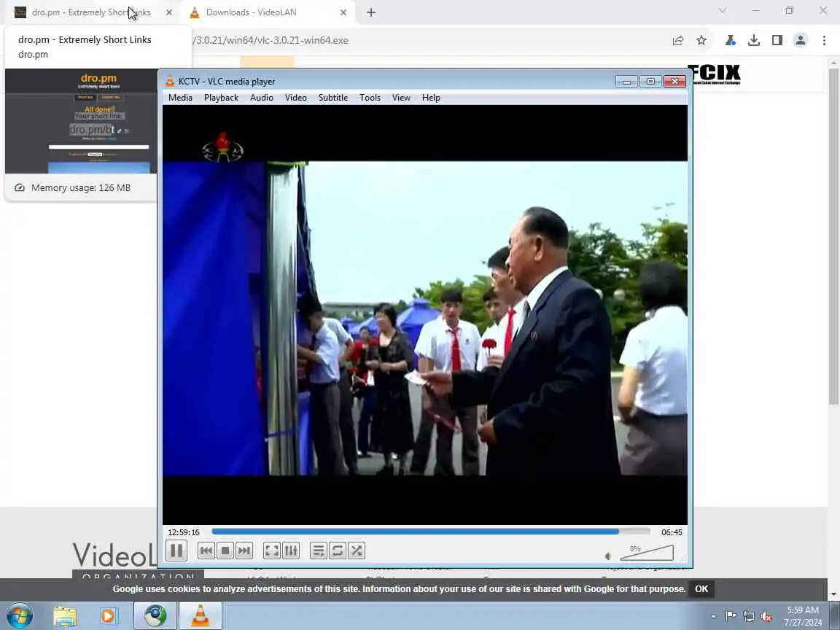Close the dro.pm browser tab

click(x=169, y=12)
